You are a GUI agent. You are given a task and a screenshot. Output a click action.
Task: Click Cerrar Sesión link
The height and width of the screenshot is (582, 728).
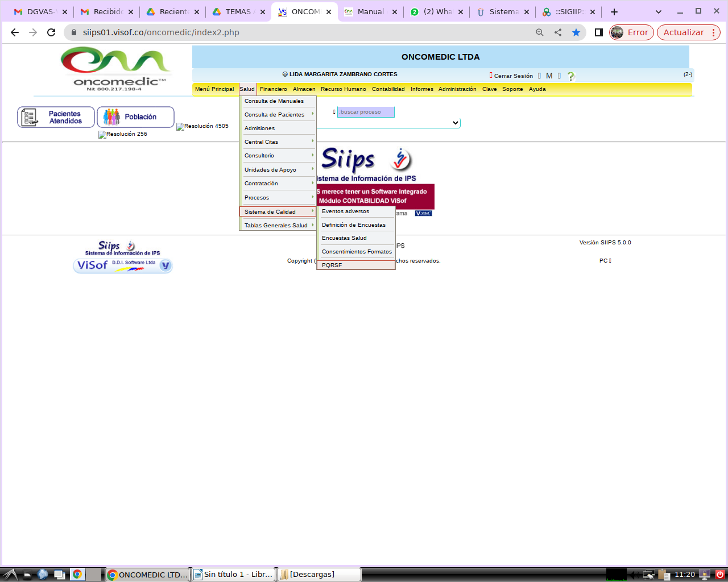(513, 76)
